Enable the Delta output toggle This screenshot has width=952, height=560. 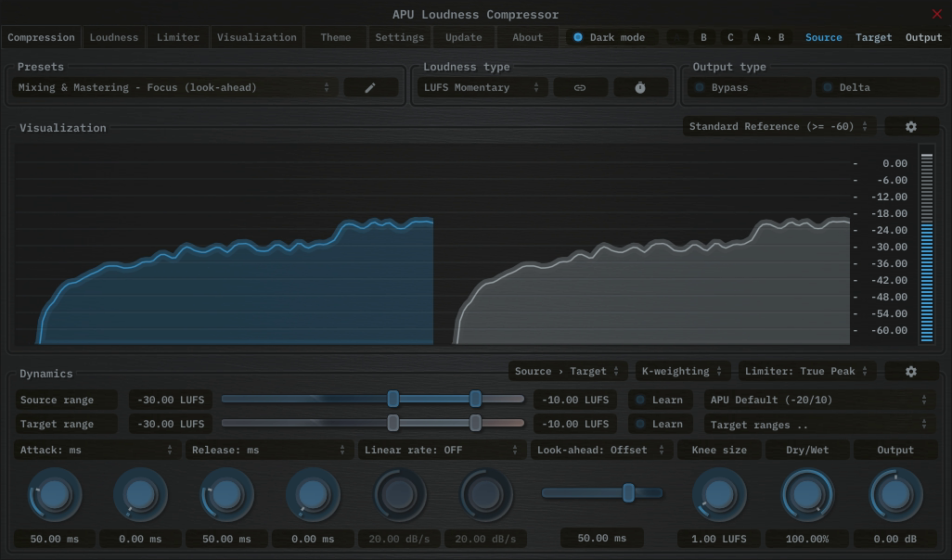(x=877, y=87)
